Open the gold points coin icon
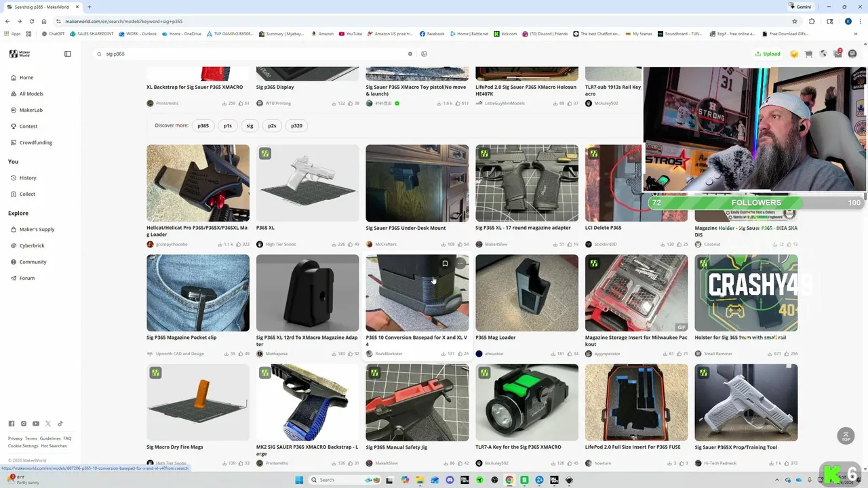868x488 pixels. click(794, 54)
